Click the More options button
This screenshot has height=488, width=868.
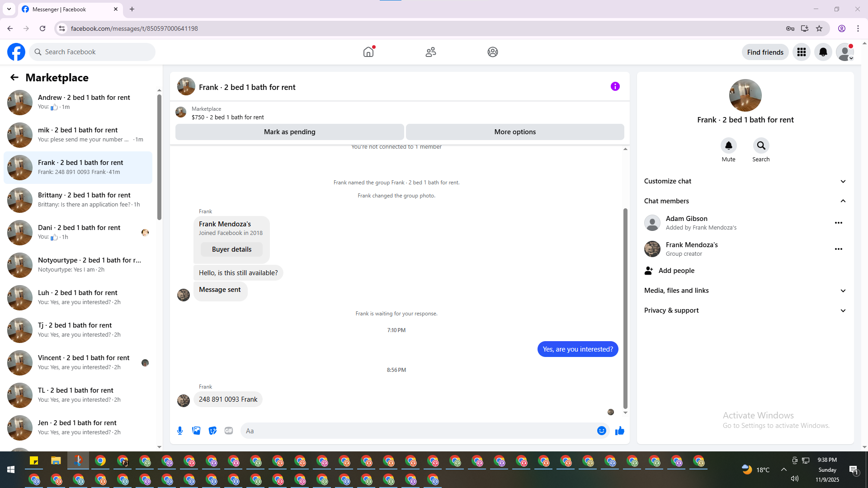tap(515, 132)
